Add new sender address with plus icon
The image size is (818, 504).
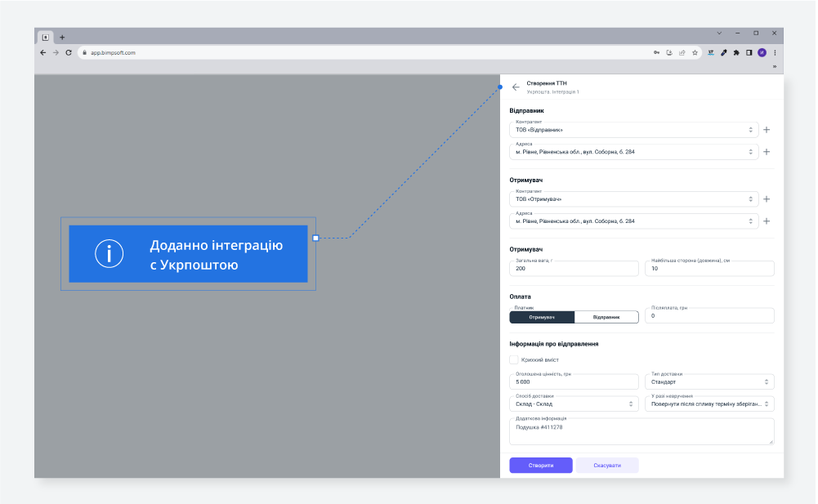[x=767, y=152]
